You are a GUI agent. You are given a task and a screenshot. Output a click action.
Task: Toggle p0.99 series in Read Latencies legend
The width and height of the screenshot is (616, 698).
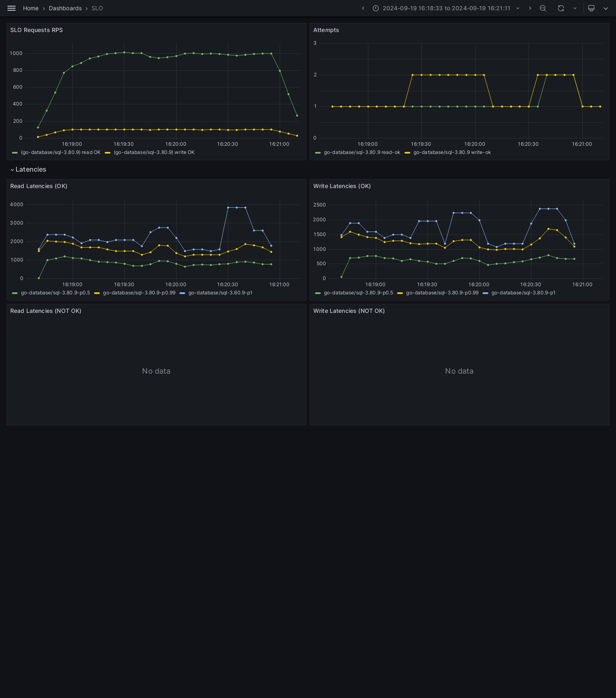[x=139, y=293]
